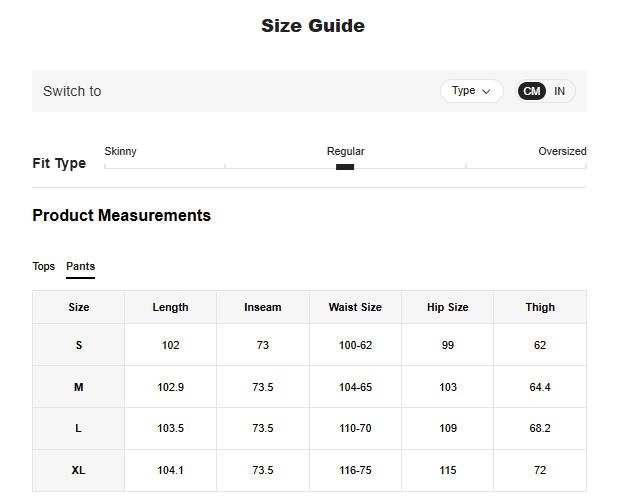Select the S size row label
Viewport: 617px width, 502px height.
[79, 345]
